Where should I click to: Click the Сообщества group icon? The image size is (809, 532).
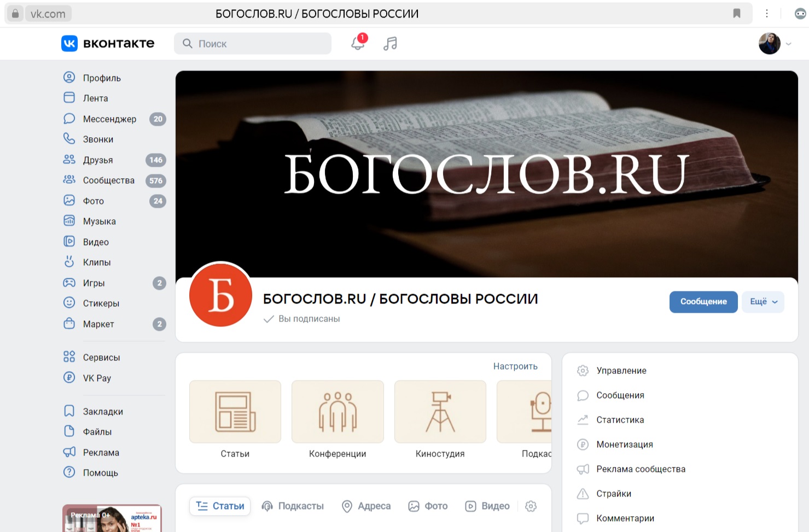(69, 179)
